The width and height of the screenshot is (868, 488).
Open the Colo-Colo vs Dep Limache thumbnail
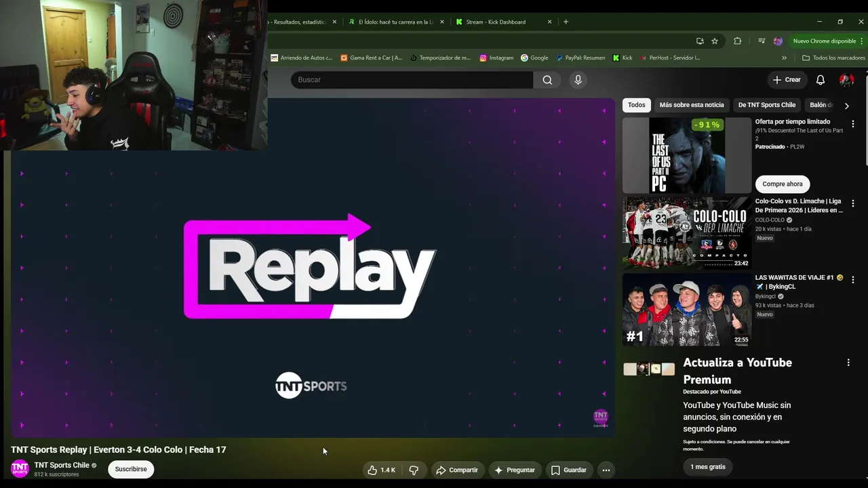tap(687, 232)
